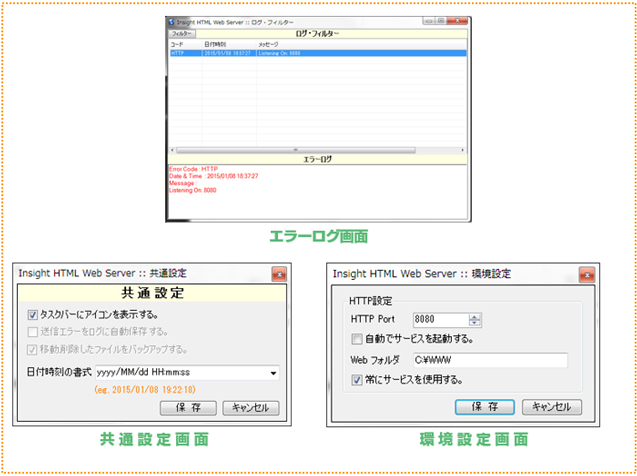Click キャンセル in 環境設定 dialog
Image resolution: width=637 pixels, height=476 pixels.
pos(552,407)
